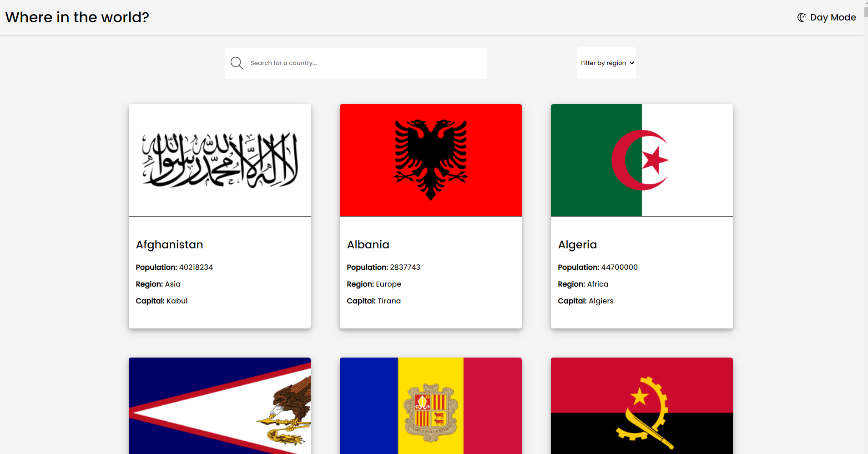Click the Afghanistan country name
This screenshot has height=454, width=868.
(x=169, y=244)
